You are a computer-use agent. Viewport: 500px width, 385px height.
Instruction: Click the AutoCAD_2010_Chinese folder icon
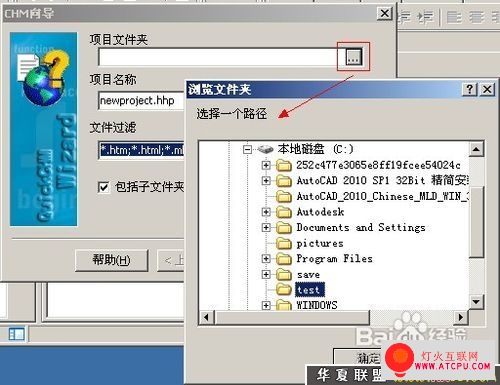pos(284,196)
